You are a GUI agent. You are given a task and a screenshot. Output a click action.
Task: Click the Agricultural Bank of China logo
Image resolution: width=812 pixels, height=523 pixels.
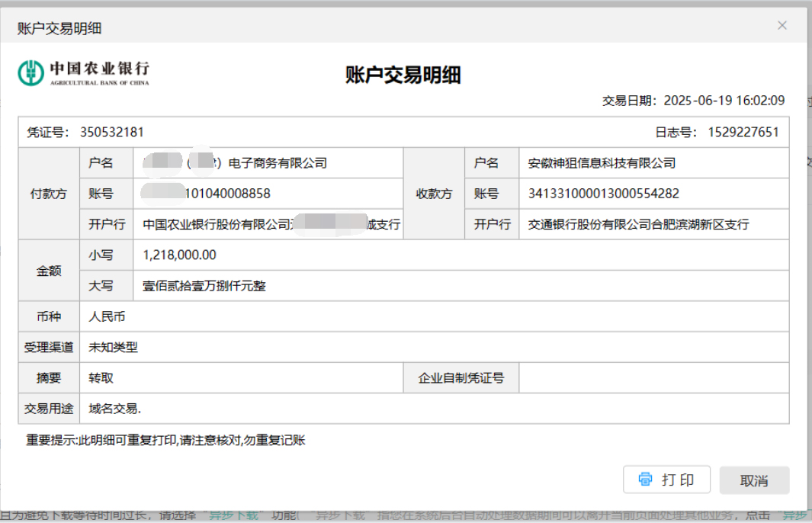pyautogui.click(x=84, y=72)
